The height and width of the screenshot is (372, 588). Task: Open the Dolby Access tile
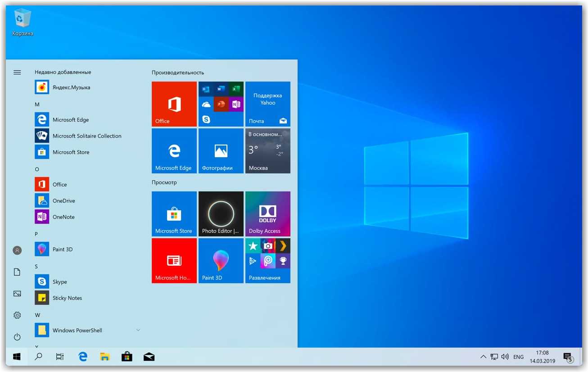pos(268,214)
